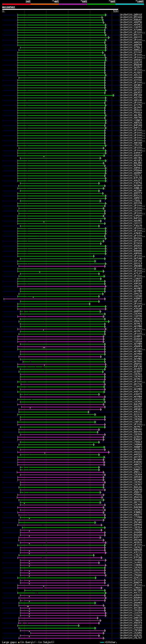Select the UniRef100_A6SB29 label
The image size is (146, 644).
(x=131, y=542)
